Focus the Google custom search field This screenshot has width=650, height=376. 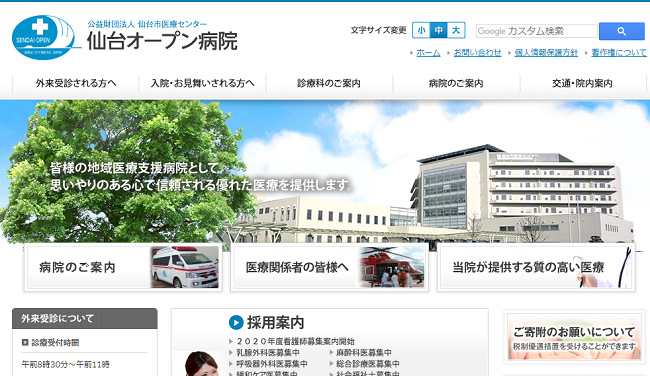click(x=536, y=31)
